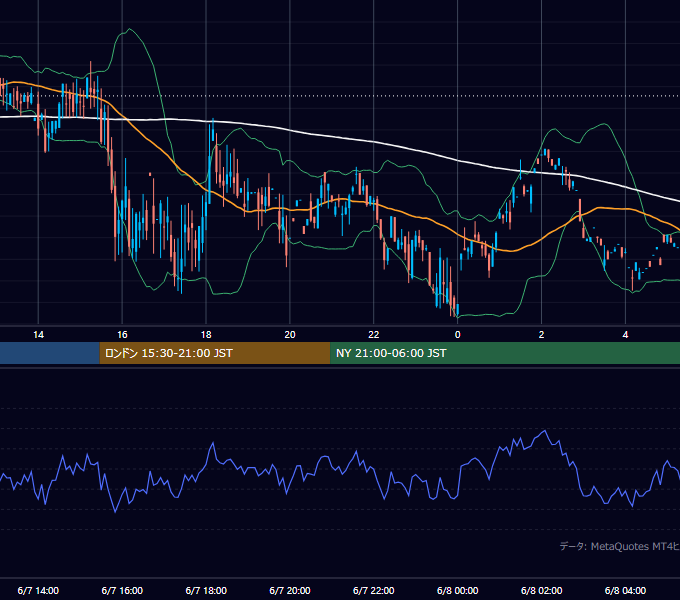Click the 0 hour axis label
This screenshot has width=680, height=600.
tap(458, 335)
